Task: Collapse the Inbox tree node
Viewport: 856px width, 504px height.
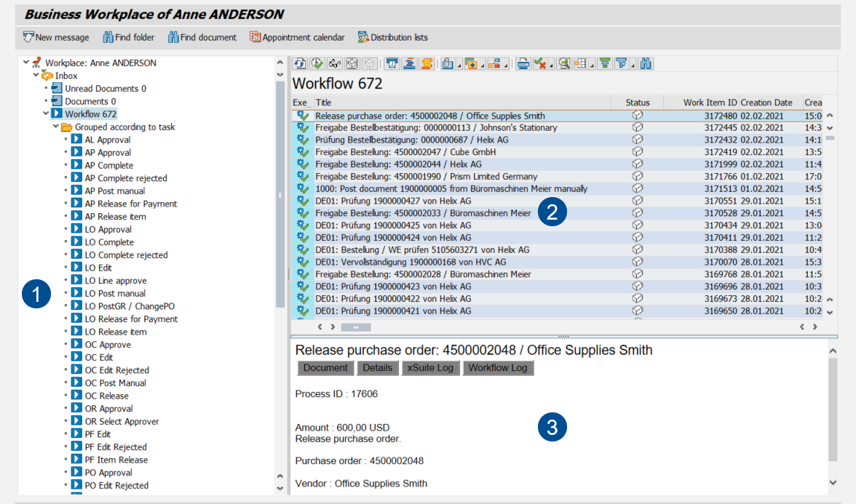Action: (36, 76)
